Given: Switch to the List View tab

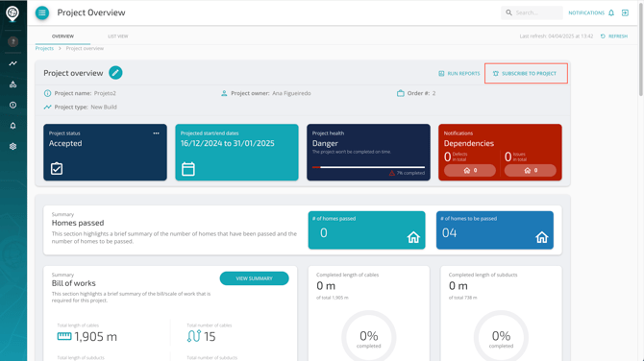Looking at the screenshot, I should pyautogui.click(x=118, y=36).
